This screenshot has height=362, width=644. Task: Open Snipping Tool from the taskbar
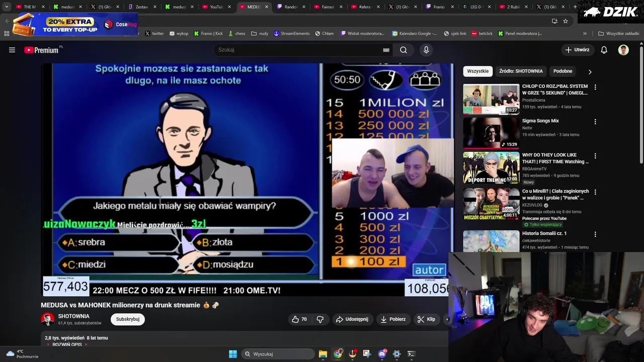click(367, 354)
